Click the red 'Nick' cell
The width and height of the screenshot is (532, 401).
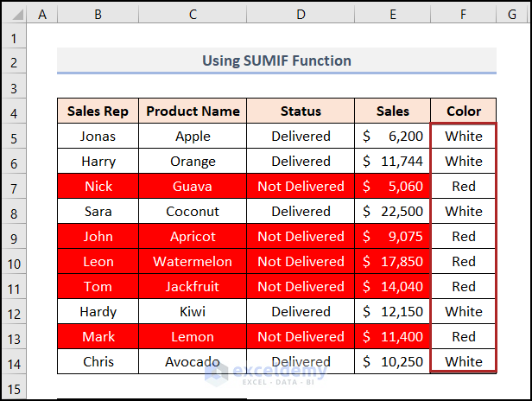click(x=98, y=186)
